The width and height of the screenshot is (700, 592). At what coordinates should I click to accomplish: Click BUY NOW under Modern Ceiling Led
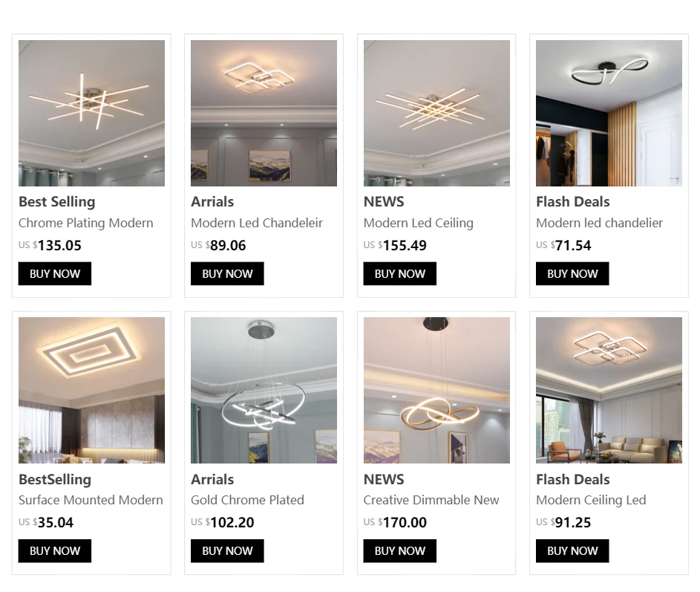coord(572,551)
